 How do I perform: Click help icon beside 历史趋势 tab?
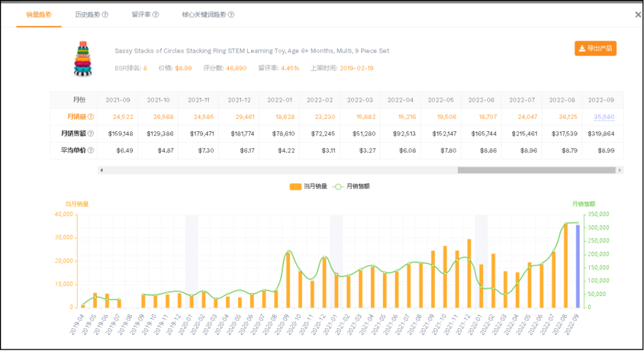click(x=106, y=14)
